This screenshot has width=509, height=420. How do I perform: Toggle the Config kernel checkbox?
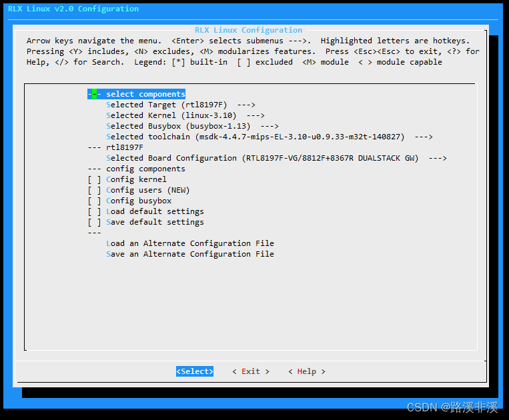pyautogui.click(x=94, y=179)
